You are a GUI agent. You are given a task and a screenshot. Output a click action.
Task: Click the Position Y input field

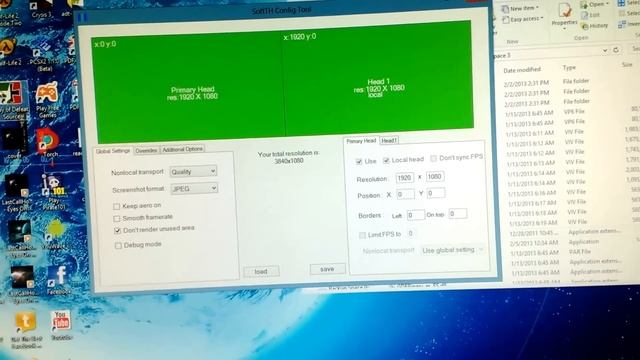tap(436, 193)
